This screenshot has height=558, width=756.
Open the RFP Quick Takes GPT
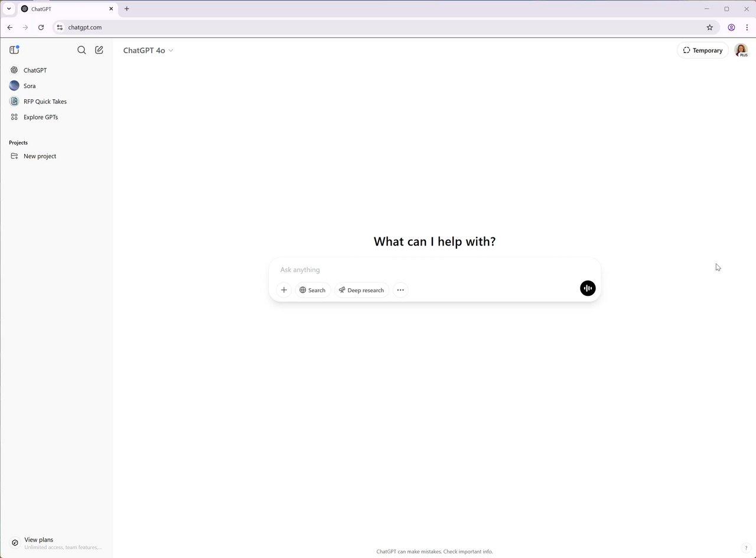click(57, 102)
